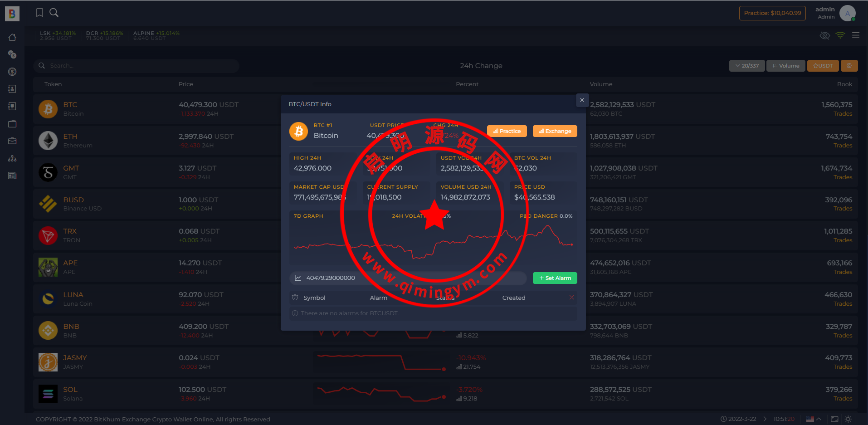Expand the 20/337 token count dropdown
The height and width of the screenshot is (425, 868).
[x=747, y=66]
